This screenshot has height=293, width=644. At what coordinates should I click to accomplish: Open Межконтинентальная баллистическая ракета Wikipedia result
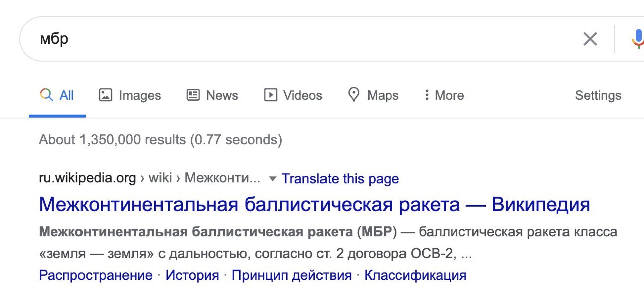[314, 204]
